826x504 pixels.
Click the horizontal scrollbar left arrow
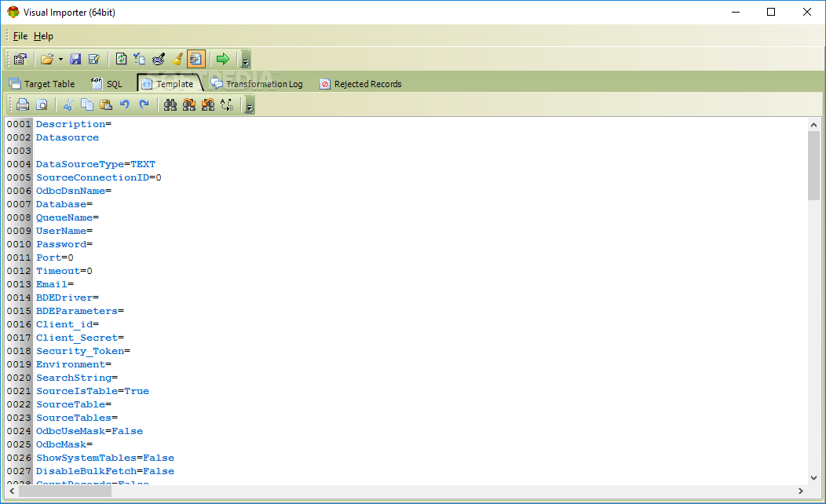12,491
